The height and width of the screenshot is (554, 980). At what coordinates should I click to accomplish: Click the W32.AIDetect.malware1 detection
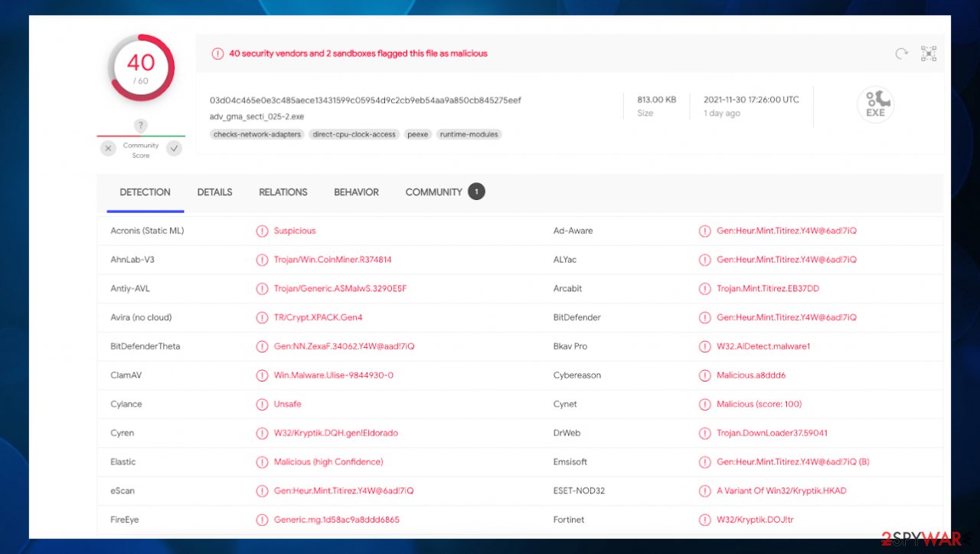pos(763,346)
